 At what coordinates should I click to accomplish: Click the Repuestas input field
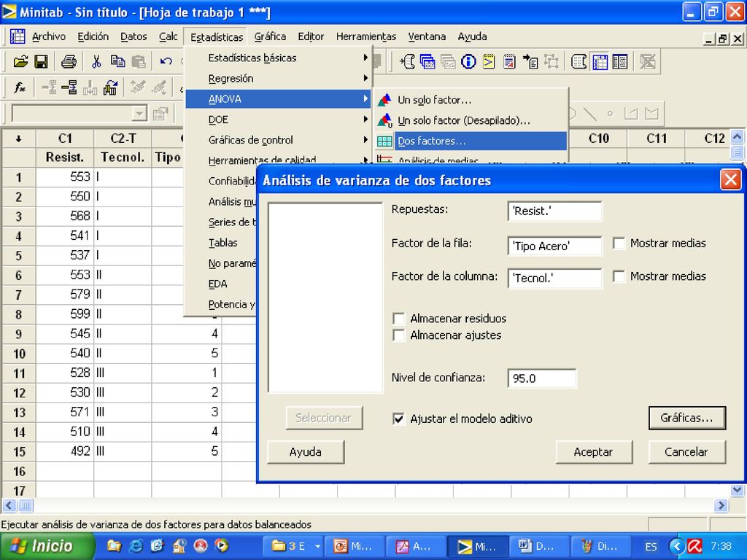click(554, 211)
